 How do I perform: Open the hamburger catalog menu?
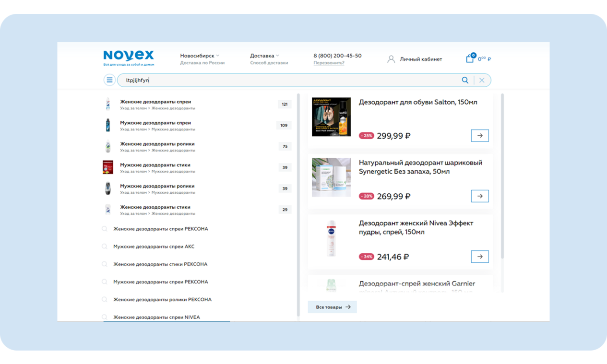pos(109,80)
